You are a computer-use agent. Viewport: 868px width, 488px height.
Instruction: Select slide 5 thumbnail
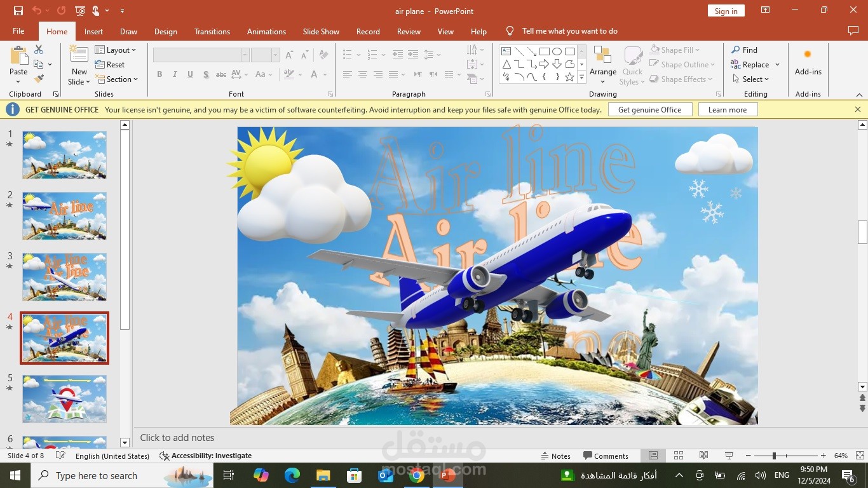(x=64, y=399)
